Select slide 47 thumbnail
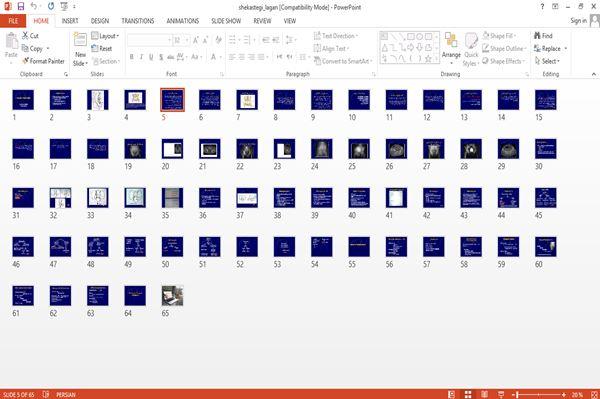Viewport: 600px width, 399px height. (x=60, y=247)
